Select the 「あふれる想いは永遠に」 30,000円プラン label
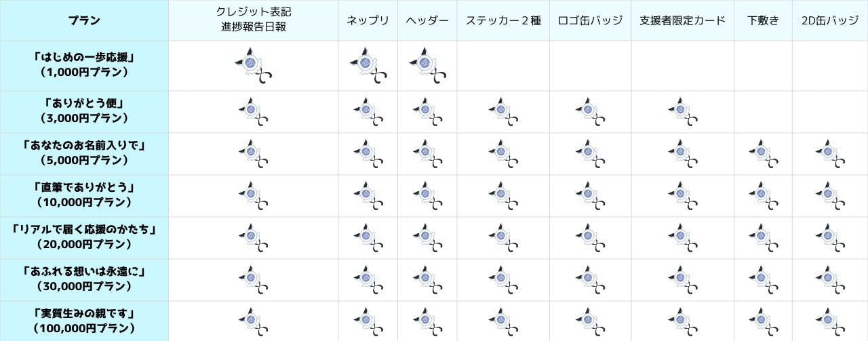868x341 pixels. [84, 279]
